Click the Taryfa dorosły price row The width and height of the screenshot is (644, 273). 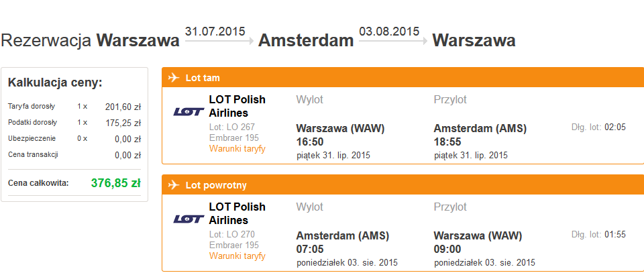(74, 107)
